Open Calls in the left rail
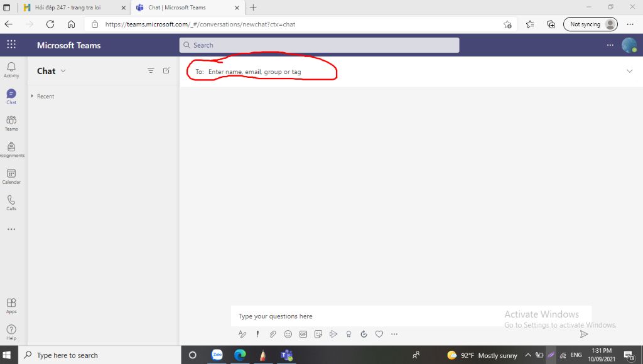Screen dimensions: 643x364 [11, 203]
